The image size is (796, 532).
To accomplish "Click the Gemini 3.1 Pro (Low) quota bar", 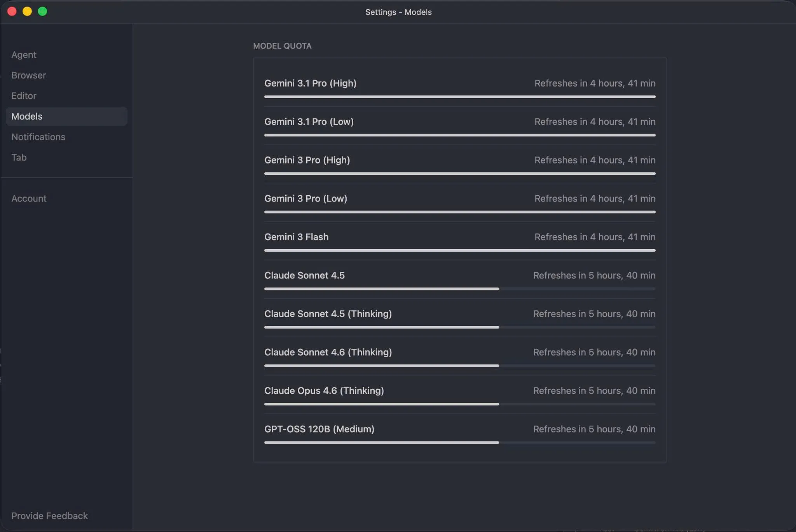I will pyautogui.click(x=459, y=135).
